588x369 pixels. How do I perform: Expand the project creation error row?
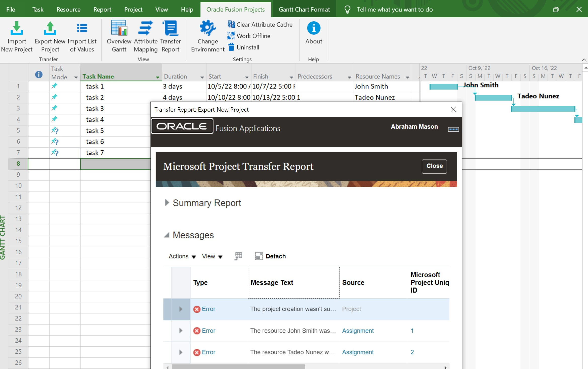(x=181, y=309)
